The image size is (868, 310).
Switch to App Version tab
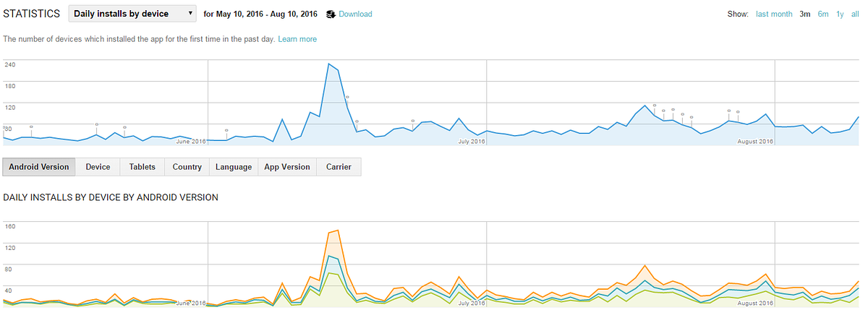click(287, 167)
